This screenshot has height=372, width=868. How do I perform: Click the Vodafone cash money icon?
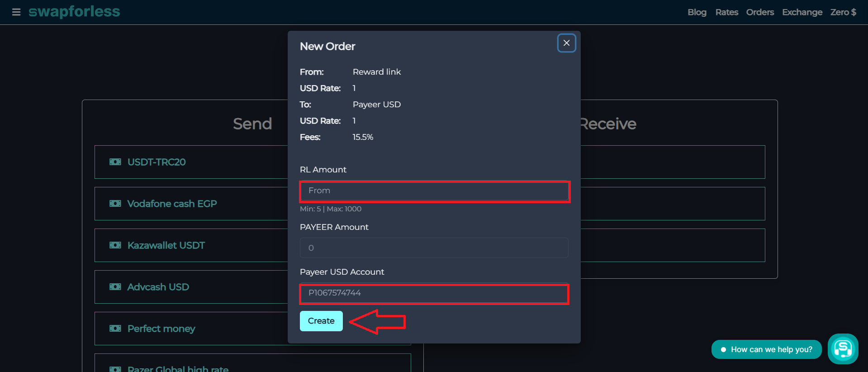[x=115, y=204]
